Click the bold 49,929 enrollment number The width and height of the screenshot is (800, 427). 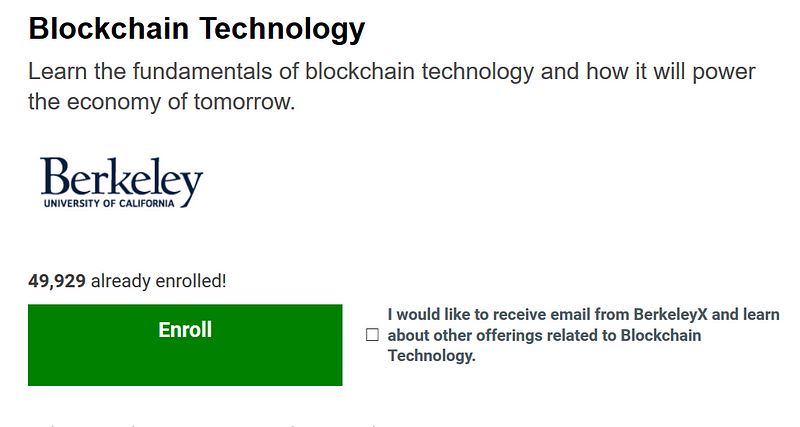tap(57, 281)
